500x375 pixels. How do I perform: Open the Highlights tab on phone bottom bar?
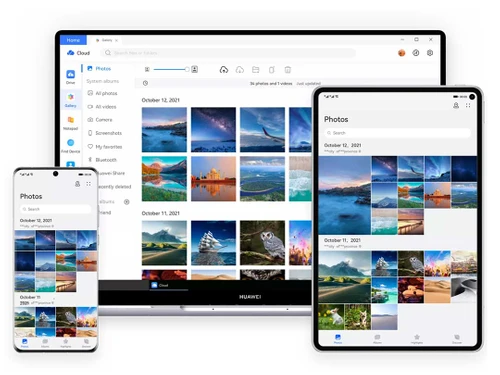click(x=66, y=343)
